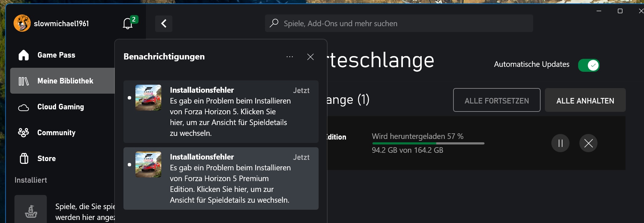The width and height of the screenshot is (644, 223).
Task: Click the slowmichael1961 profile avatar
Action: [22, 23]
